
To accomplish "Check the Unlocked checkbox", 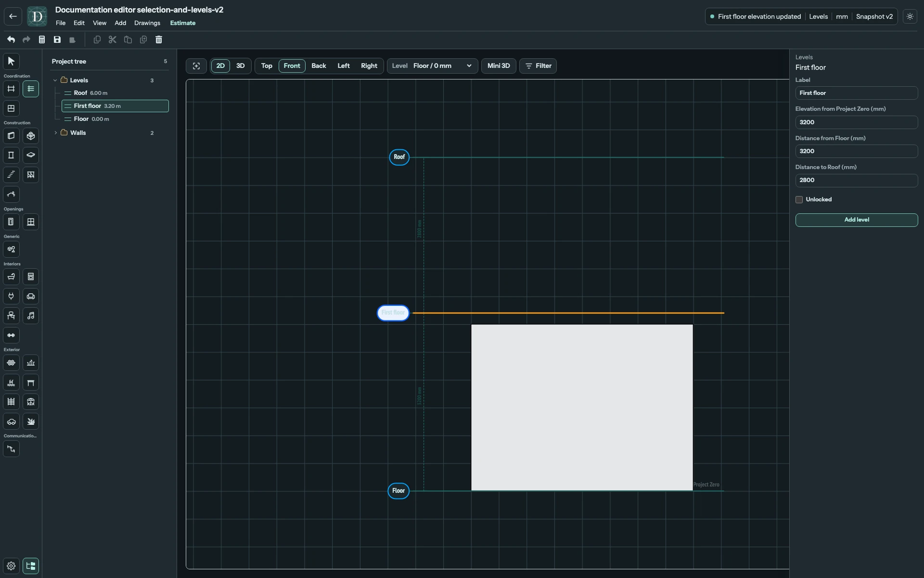I will [x=799, y=199].
